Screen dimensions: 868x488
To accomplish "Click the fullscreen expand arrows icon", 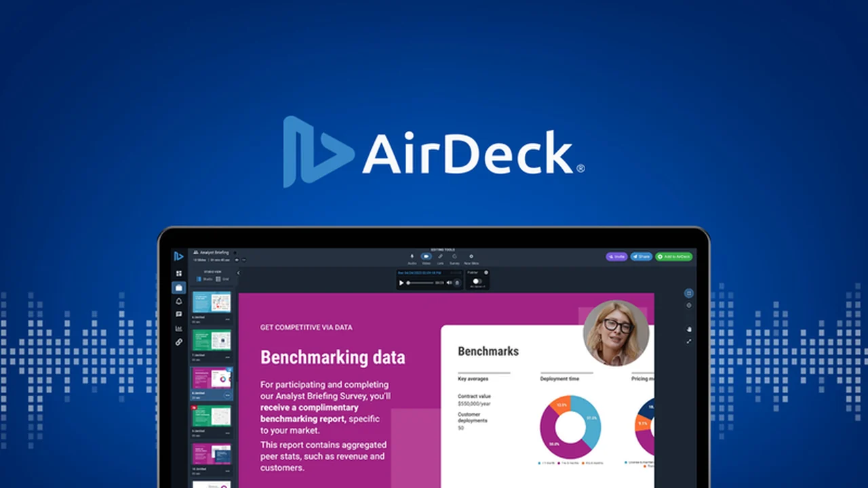I will [689, 341].
